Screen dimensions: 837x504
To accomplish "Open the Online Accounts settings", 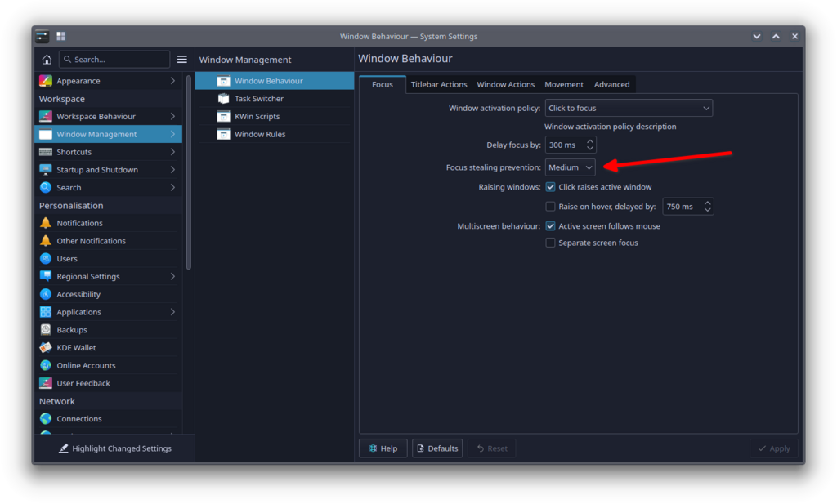I will (x=86, y=366).
